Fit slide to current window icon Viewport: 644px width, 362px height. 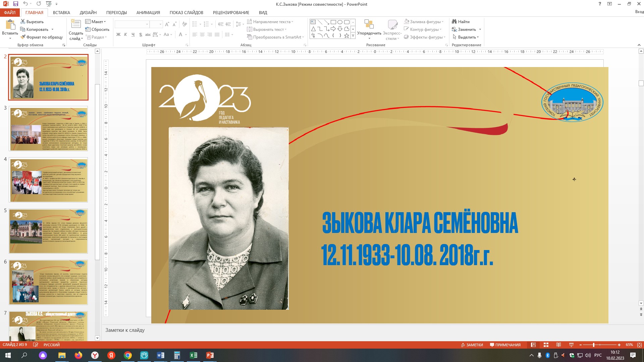point(639,345)
